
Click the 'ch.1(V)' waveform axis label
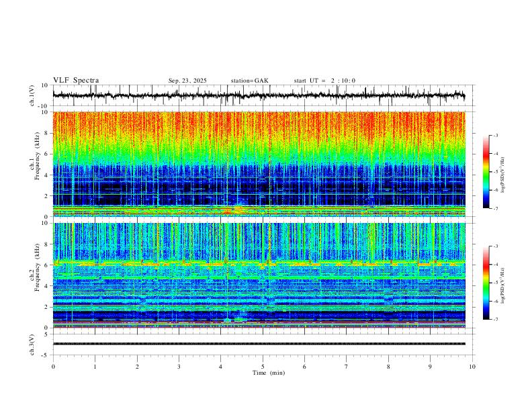(x=32, y=95)
